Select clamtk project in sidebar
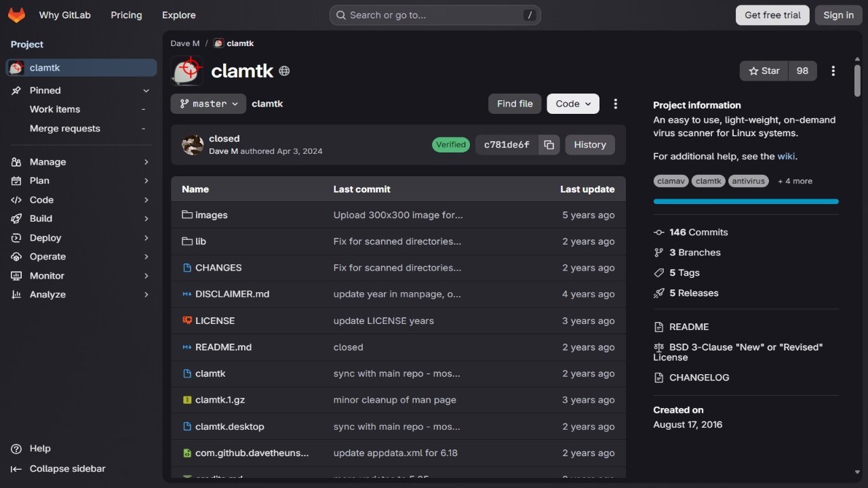This screenshot has height=488, width=868. pos(81,68)
